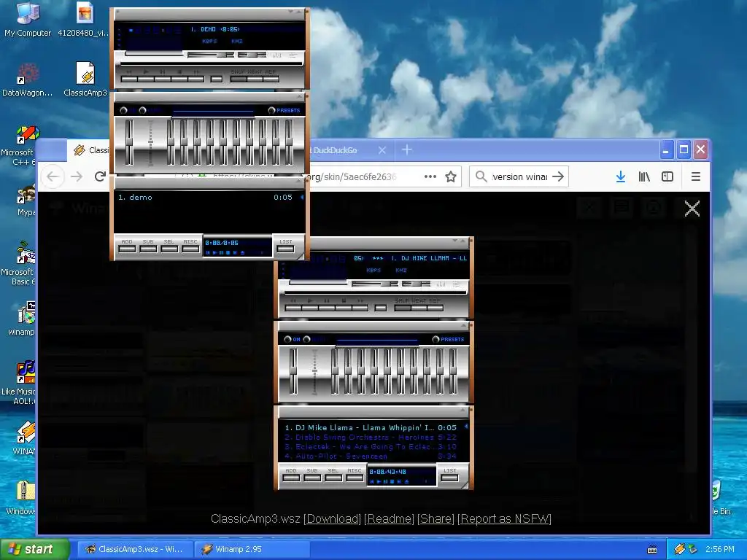Image resolution: width=747 pixels, height=560 pixels.
Task: Open SEL menu in desktop Winamp playlist
Action: (169, 249)
